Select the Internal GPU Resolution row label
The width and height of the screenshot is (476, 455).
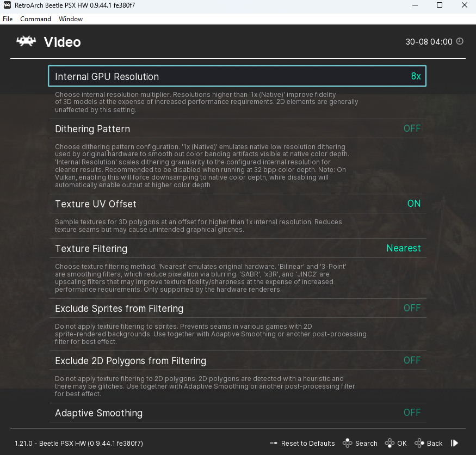pyautogui.click(x=107, y=77)
